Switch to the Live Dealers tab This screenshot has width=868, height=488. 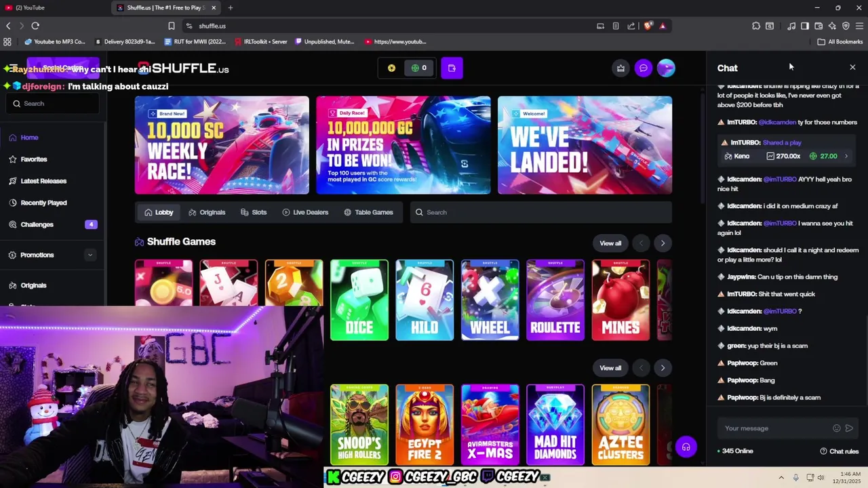click(x=305, y=212)
